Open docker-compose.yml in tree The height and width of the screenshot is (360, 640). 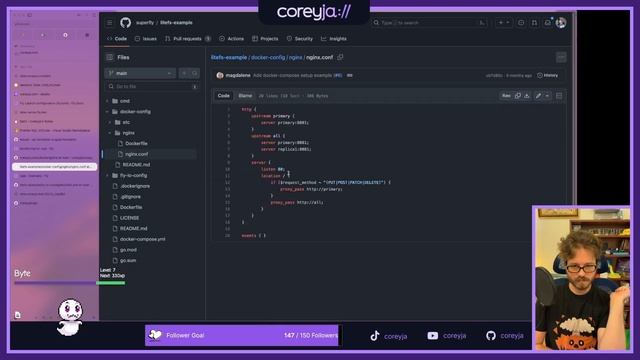click(x=142, y=239)
